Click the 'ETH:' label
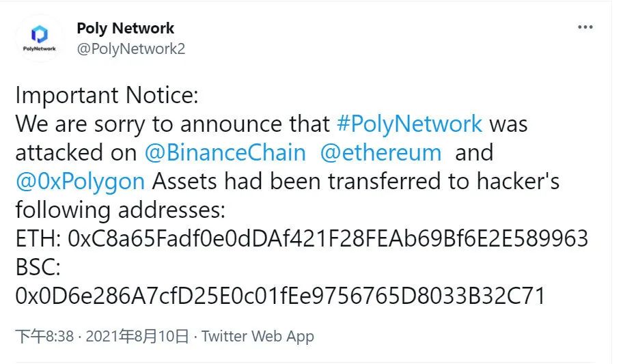The width and height of the screenshot is (623, 364). click(38, 238)
